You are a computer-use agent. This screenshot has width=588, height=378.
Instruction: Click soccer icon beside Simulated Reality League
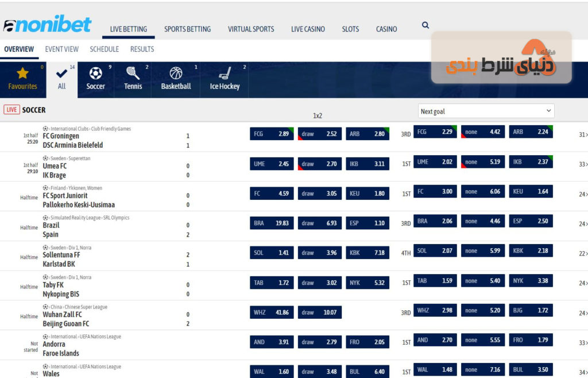[45, 218]
